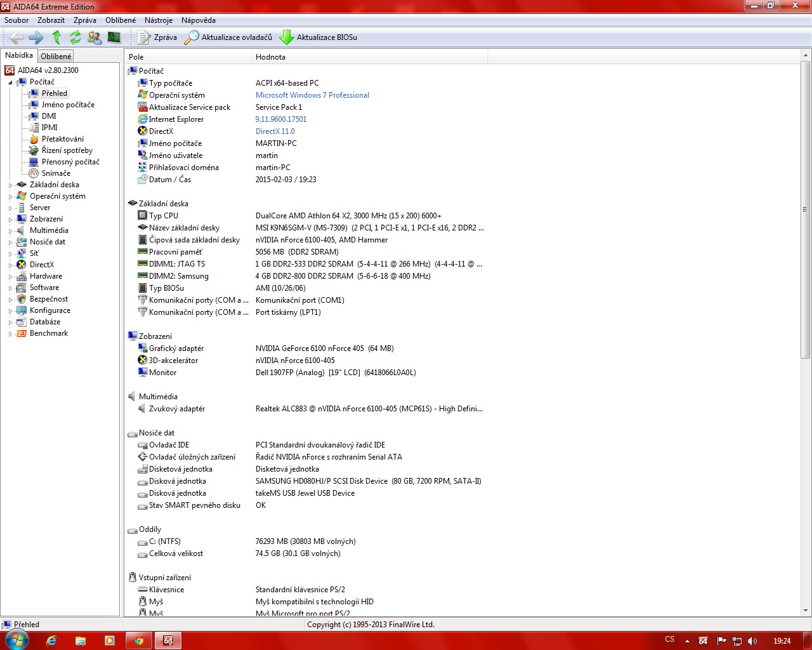812x650 pixels.
Task: Open Google Chrome from the taskbar
Action: 138,640
